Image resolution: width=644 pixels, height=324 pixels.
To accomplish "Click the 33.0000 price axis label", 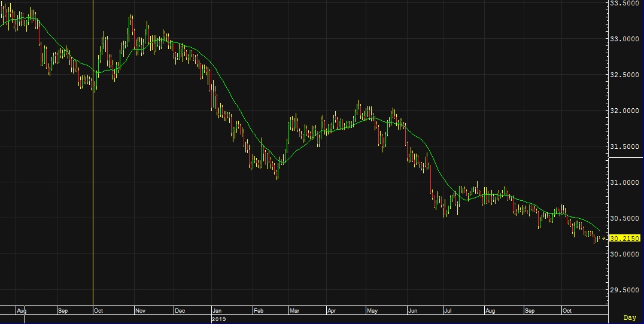I will tap(625, 39).
